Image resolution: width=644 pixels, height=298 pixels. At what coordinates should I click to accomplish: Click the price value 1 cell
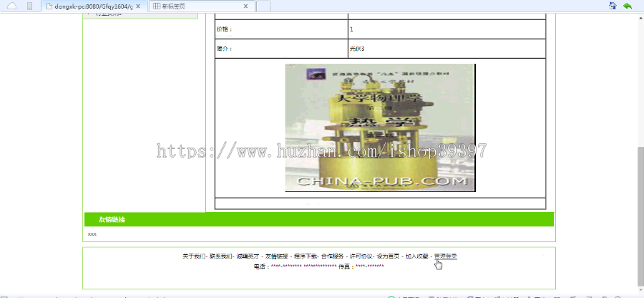point(447,29)
